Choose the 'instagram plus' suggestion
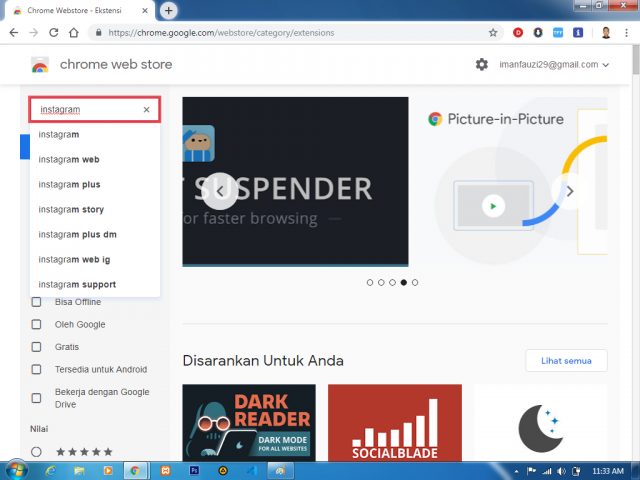 click(x=95, y=184)
